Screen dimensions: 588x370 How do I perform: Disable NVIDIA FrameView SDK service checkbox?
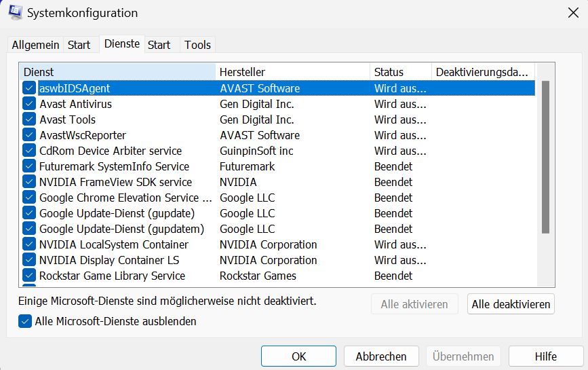pyautogui.click(x=29, y=182)
